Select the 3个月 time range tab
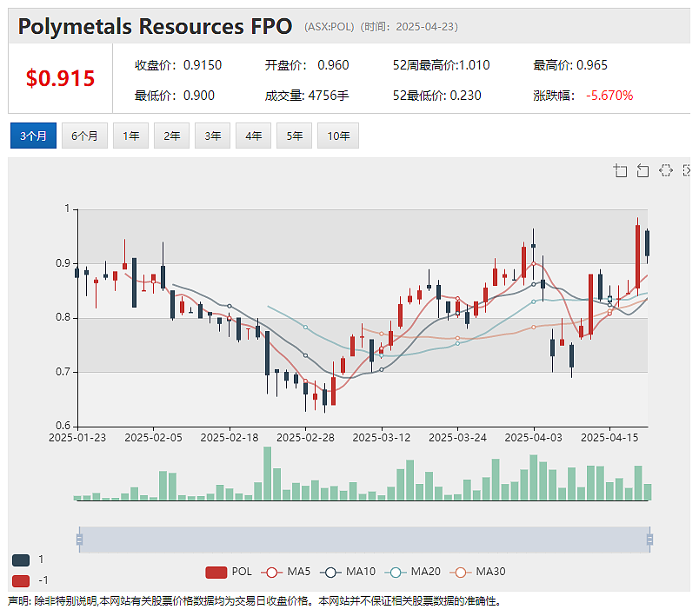Screen dimensions: 699x616 coord(33,136)
